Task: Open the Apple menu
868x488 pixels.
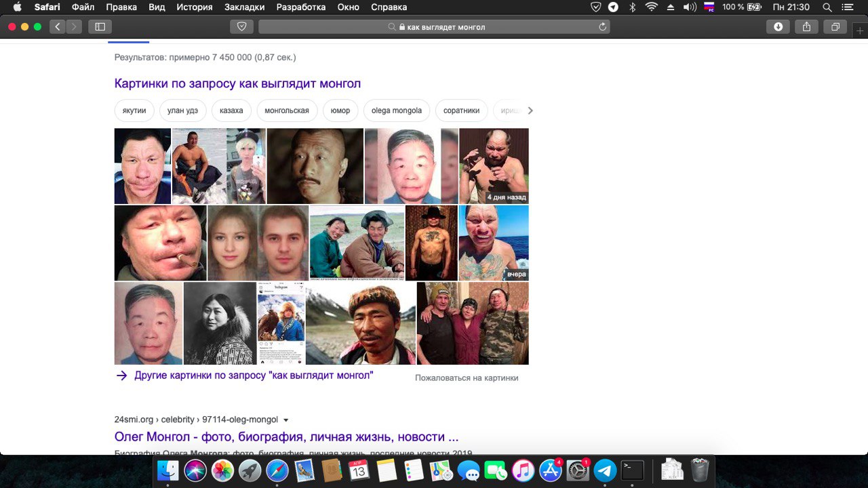Action: [x=17, y=7]
